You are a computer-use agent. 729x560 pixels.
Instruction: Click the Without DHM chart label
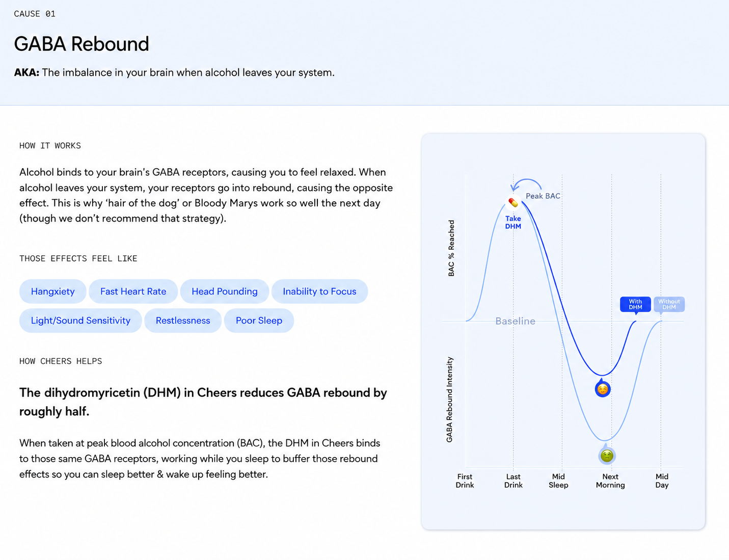(x=669, y=304)
